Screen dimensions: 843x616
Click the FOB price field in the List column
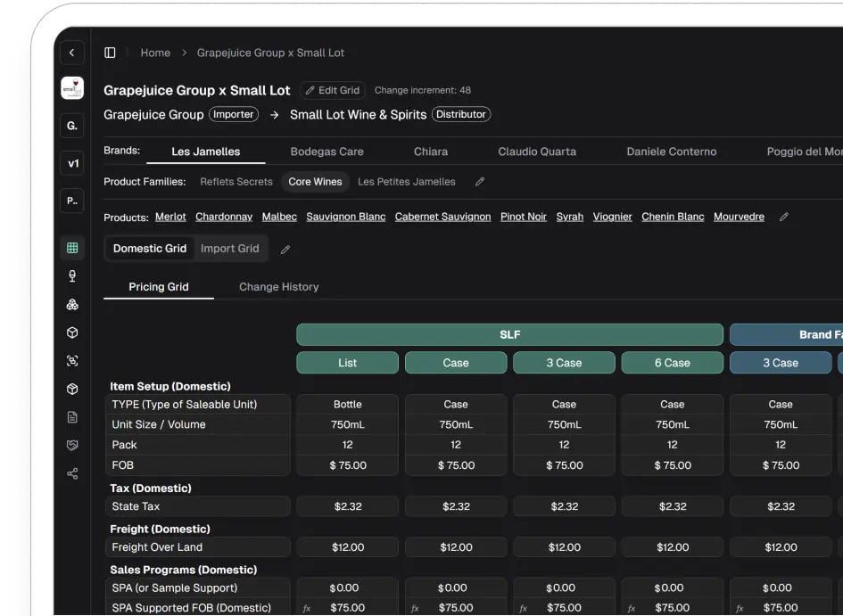point(347,465)
